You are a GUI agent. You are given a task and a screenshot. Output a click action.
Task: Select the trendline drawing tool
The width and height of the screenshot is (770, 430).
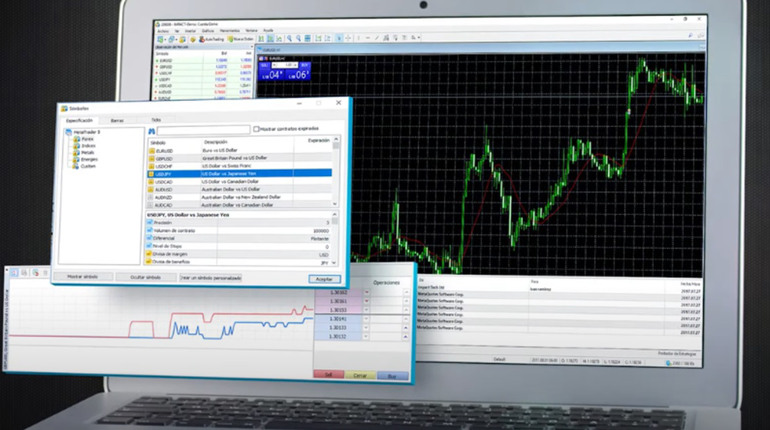pyautogui.click(x=377, y=38)
